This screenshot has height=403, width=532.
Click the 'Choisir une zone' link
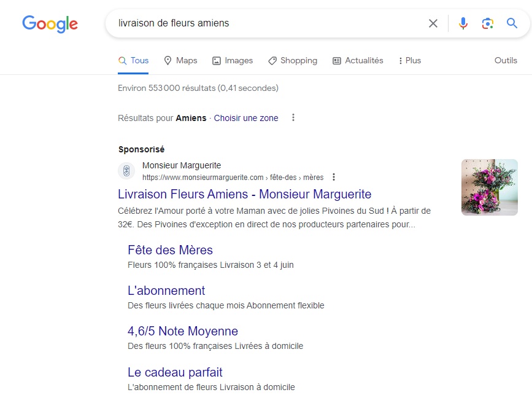(246, 118)
